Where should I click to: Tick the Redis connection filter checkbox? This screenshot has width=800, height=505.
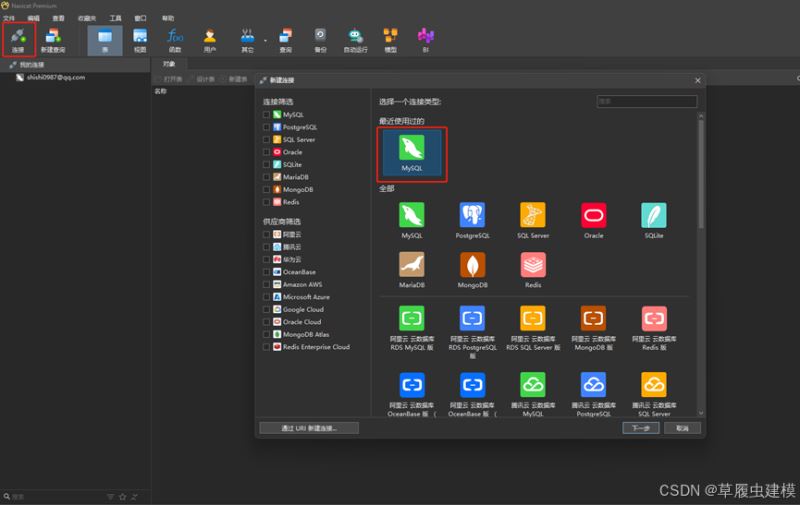point(266,202)
